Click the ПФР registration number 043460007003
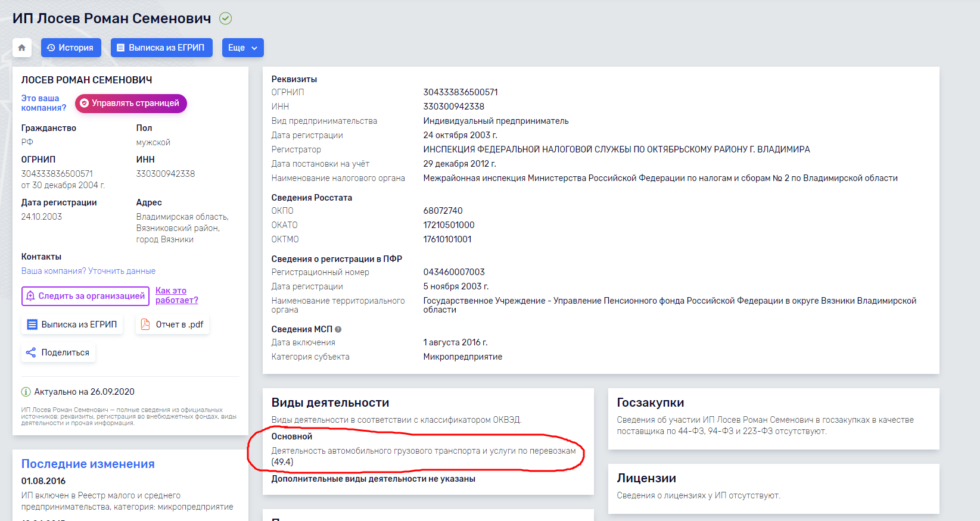Screen dimensions: 980x521 (454, 272)
